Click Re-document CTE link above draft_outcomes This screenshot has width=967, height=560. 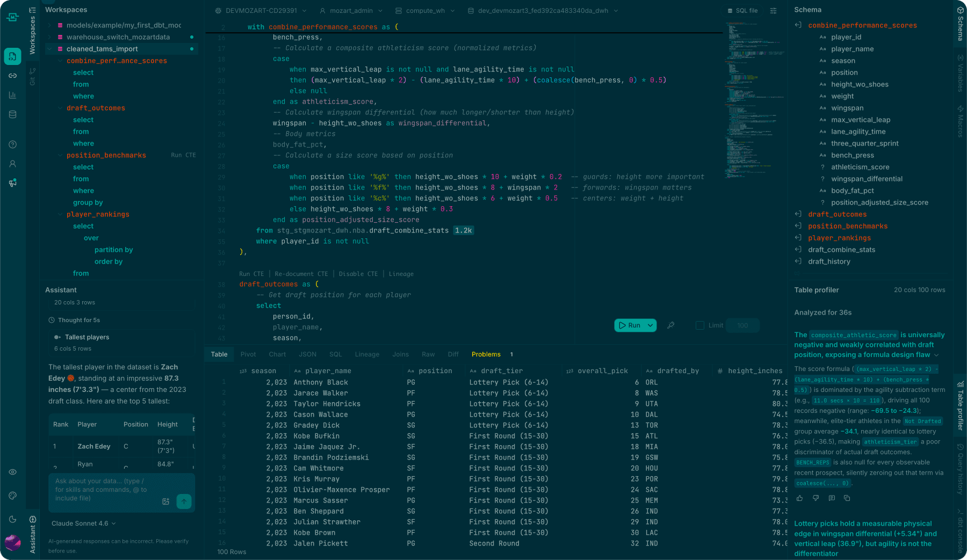pyautogui.click(x=301, y=274)
